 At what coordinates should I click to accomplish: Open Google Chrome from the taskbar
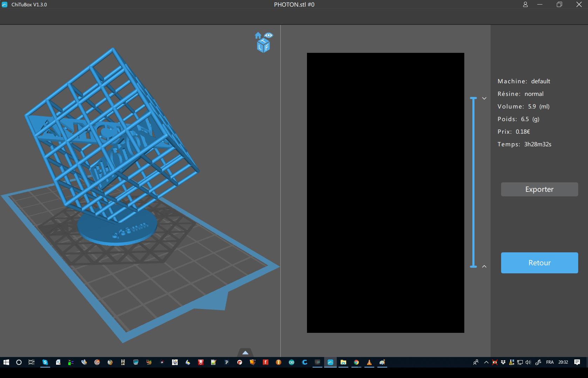click(356, 362)
